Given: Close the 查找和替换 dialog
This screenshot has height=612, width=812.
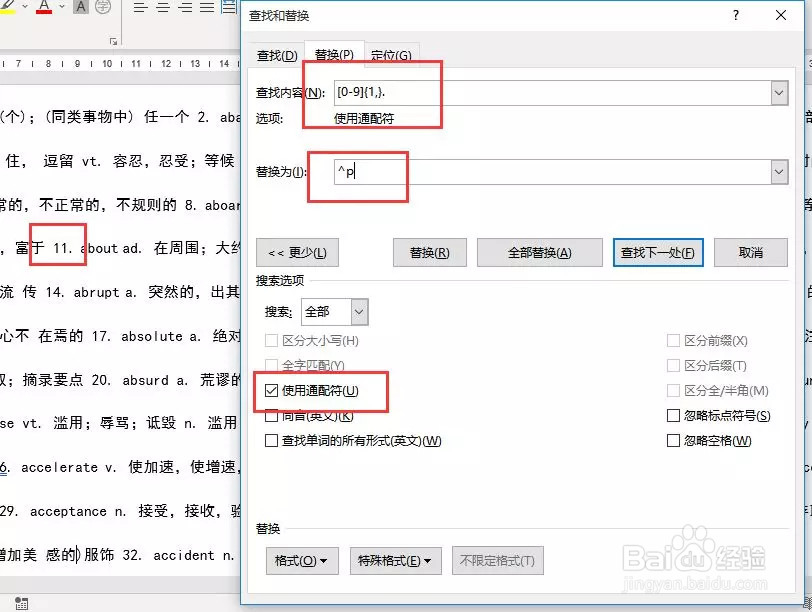Looking at the screenshot, I should pos(781,16).
